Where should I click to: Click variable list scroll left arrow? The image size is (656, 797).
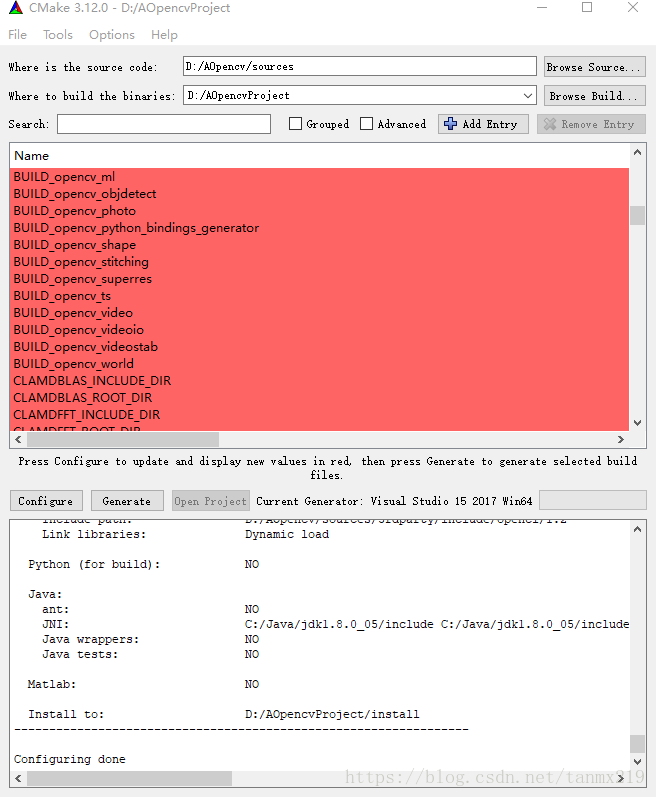point(18,439)
